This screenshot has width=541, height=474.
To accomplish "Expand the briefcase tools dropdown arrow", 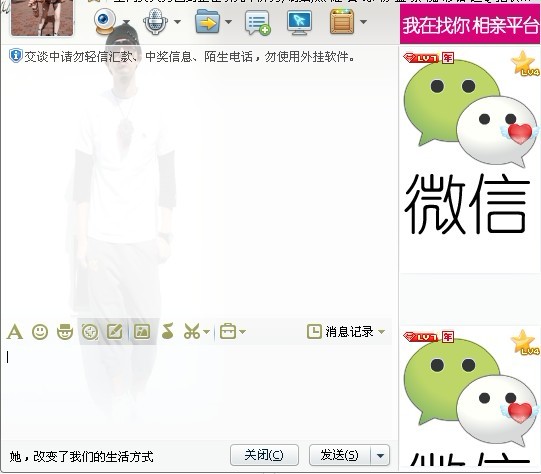I will click(243, 332).
